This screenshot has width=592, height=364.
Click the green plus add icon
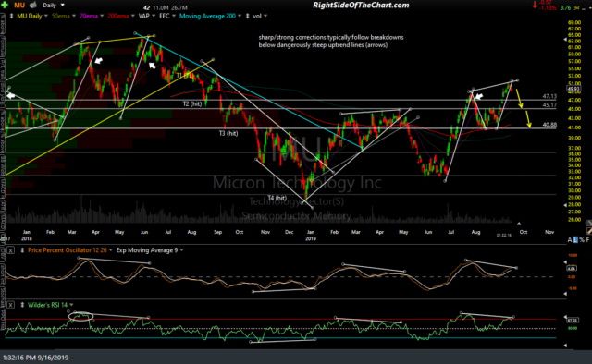click(x=5, y=5)
